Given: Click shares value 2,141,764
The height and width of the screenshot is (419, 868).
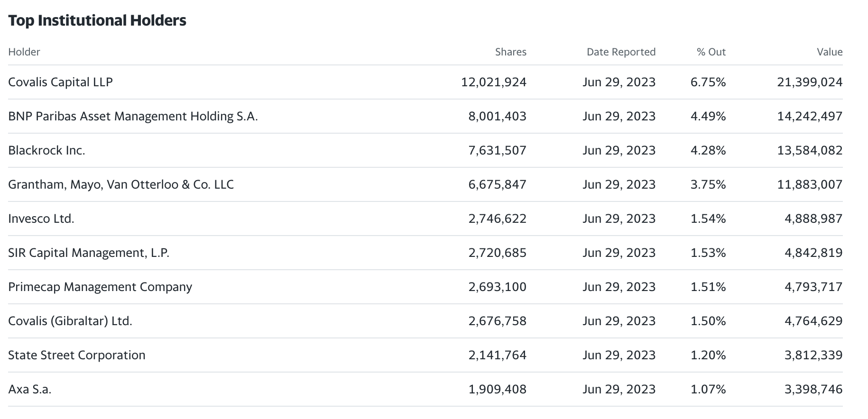Looking at the screenshot, I should (x=498, y=355).
